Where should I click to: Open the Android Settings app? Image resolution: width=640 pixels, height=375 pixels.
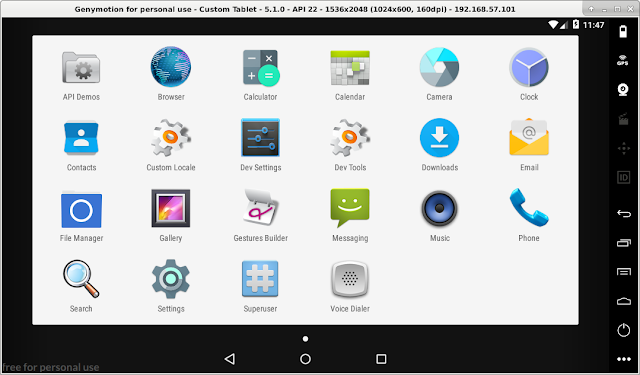coord(171,287)
